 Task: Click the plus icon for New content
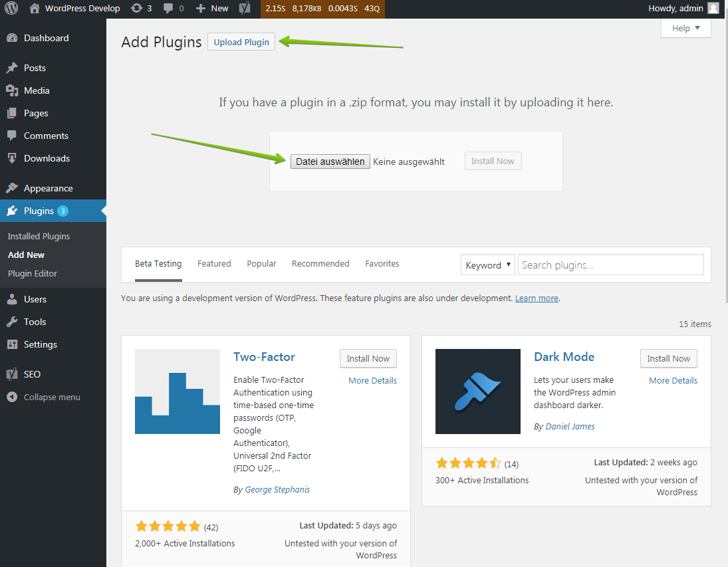click(x=201, y=9)
